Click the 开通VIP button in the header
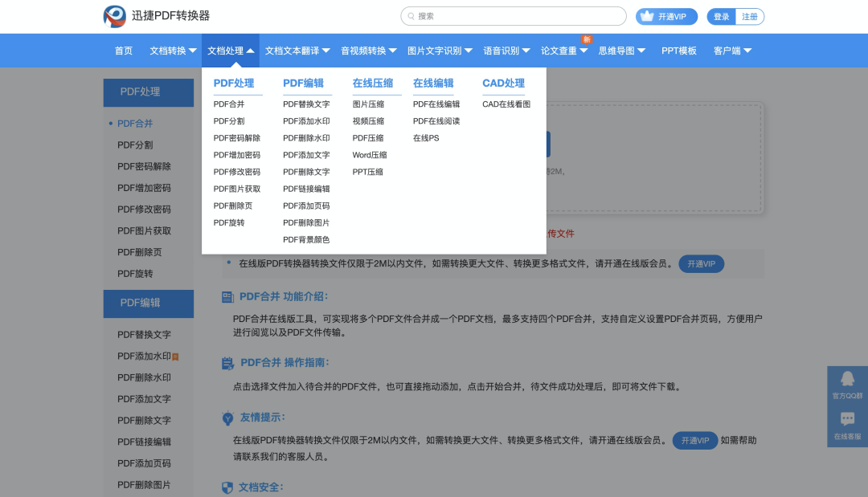 [666, 17]
